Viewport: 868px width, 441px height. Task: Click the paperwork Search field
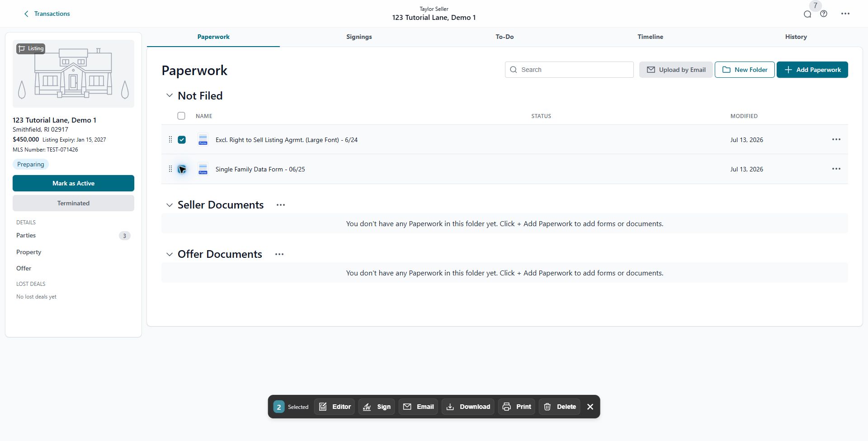point(569,70)
